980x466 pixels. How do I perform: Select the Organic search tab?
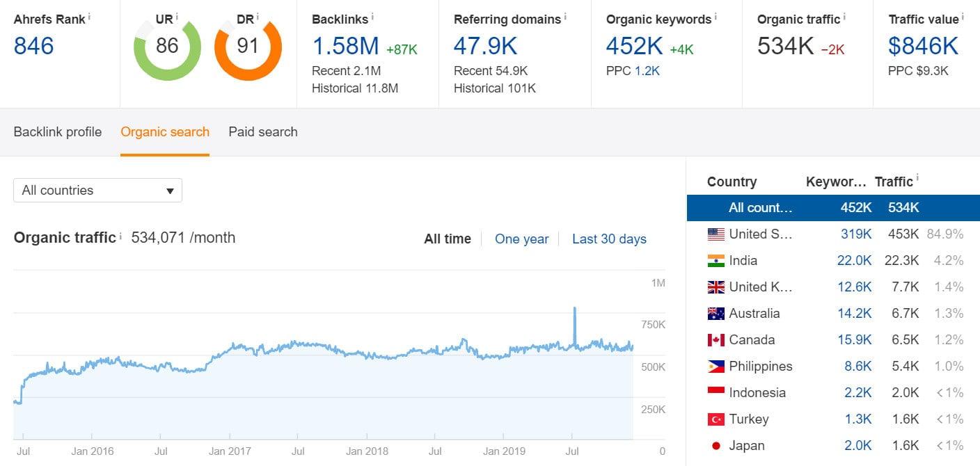164,131
